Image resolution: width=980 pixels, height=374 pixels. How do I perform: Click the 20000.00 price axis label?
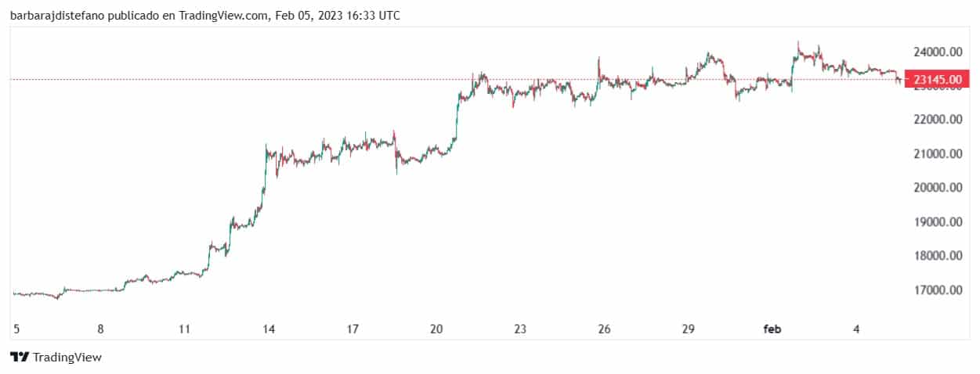(938, 188)
